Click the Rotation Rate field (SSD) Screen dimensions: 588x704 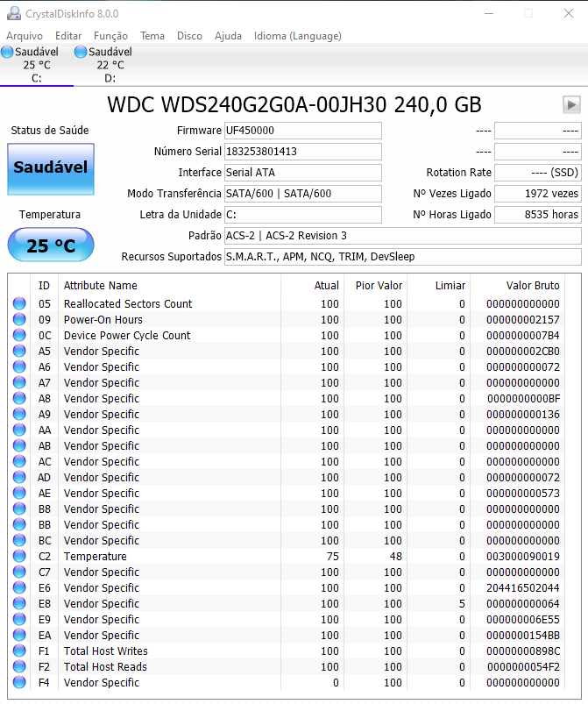point(538,173)
